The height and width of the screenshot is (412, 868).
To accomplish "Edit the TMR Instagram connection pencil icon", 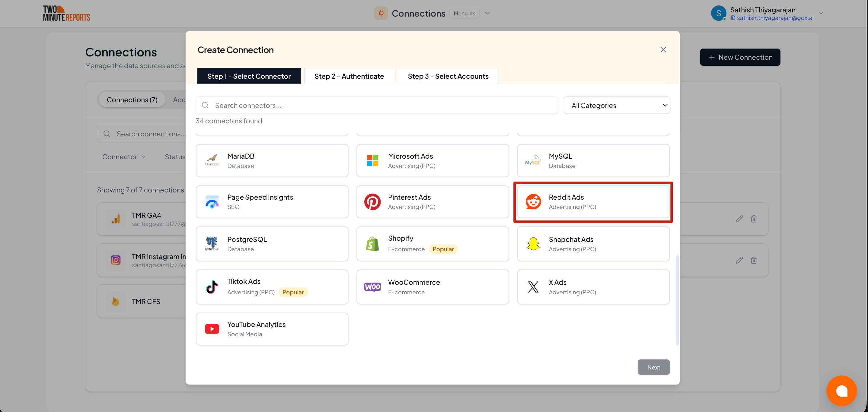I will click(x=739, y=260).
